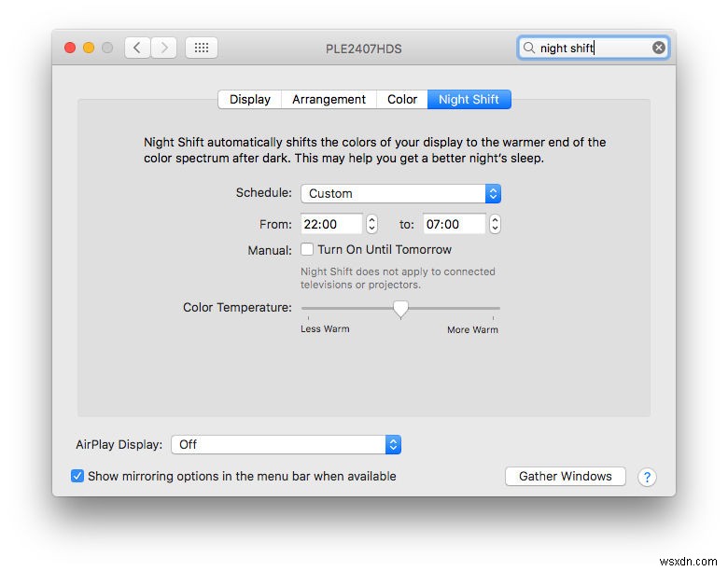Click the Color Temperature slider thumb

(x=400, y=309)
